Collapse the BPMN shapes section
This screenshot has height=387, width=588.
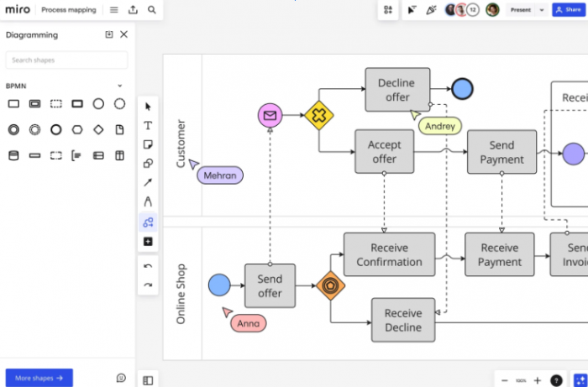point(119,86)
